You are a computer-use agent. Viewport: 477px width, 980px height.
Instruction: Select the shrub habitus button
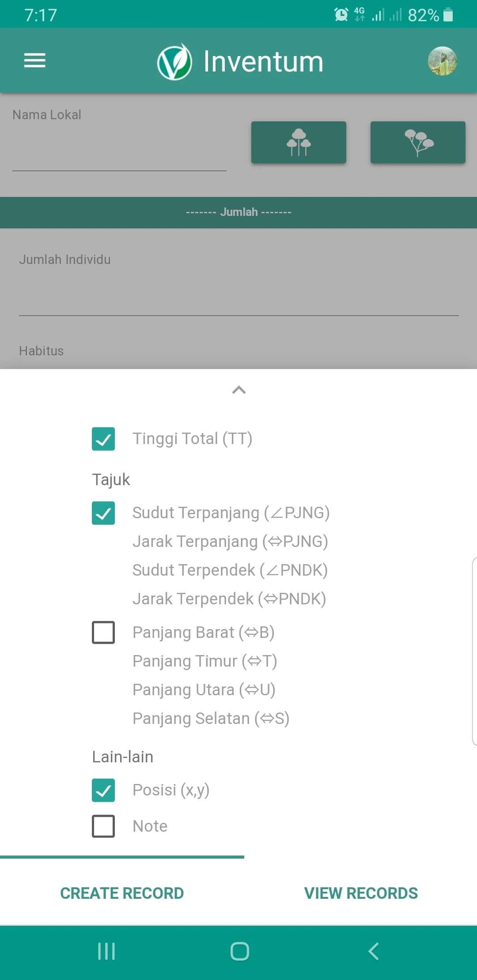417,142
